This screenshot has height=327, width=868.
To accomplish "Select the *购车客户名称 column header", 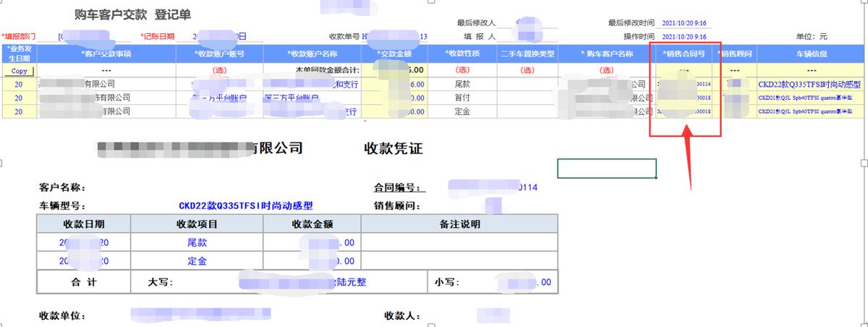I will (x=606, y=54).
